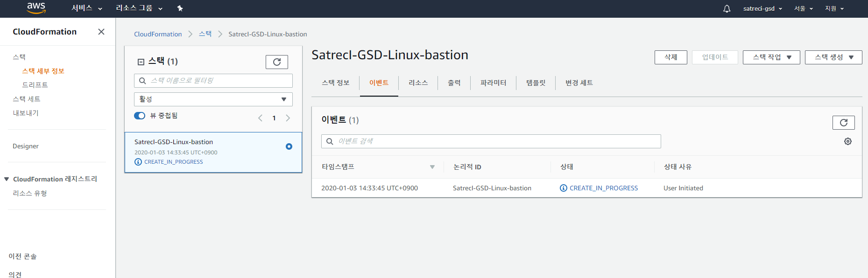The image size is (868, 278).
Task: Open events table settings gear
Action: (847, 141)
